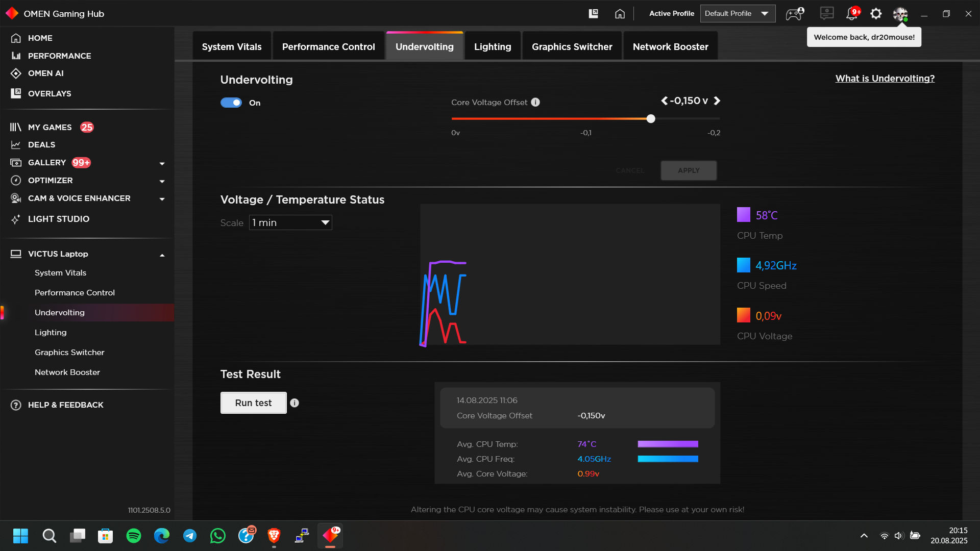Open the remote desktop taskbar icon

click(x=302, y=536)
